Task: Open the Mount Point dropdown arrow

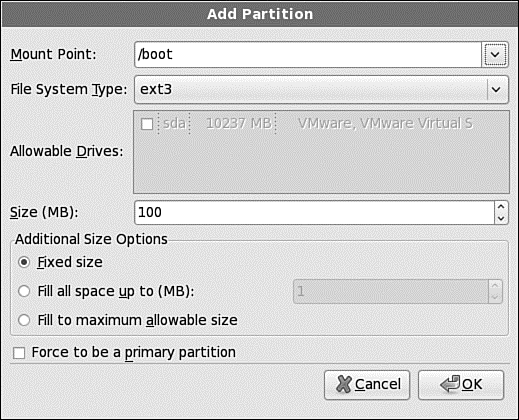Action: click(495, 55)
